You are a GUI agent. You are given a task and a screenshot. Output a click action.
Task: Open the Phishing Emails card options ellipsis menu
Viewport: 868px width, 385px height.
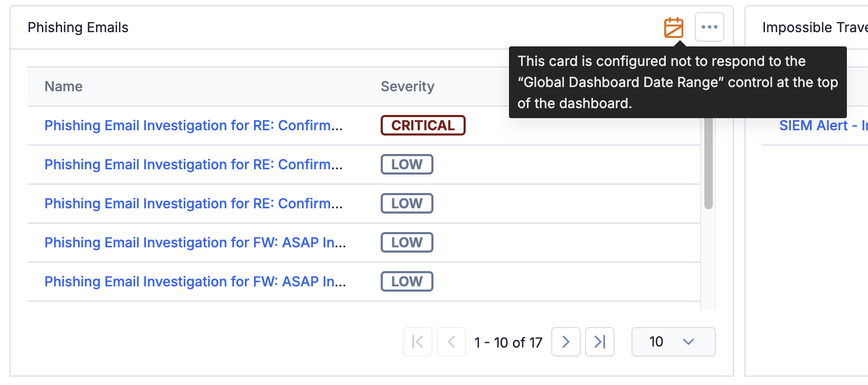709,27
